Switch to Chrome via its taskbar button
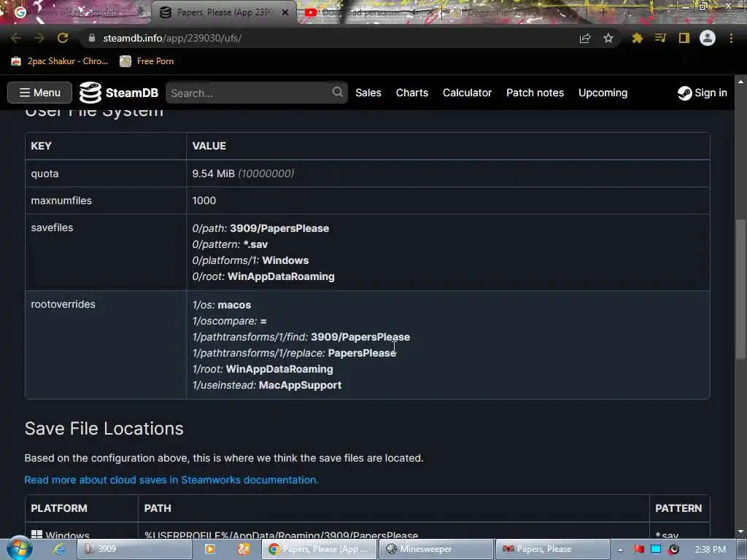747x560 pixels. pos(320,549)
